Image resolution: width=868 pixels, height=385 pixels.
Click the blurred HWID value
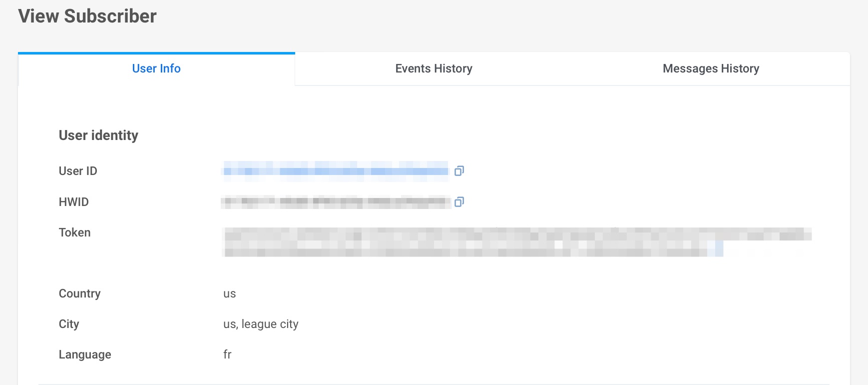(336, 202)
